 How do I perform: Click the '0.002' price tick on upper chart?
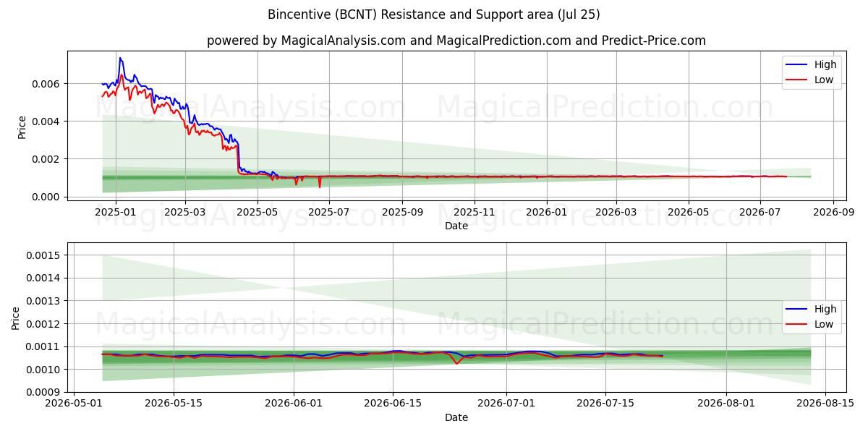tap(48, 159)
